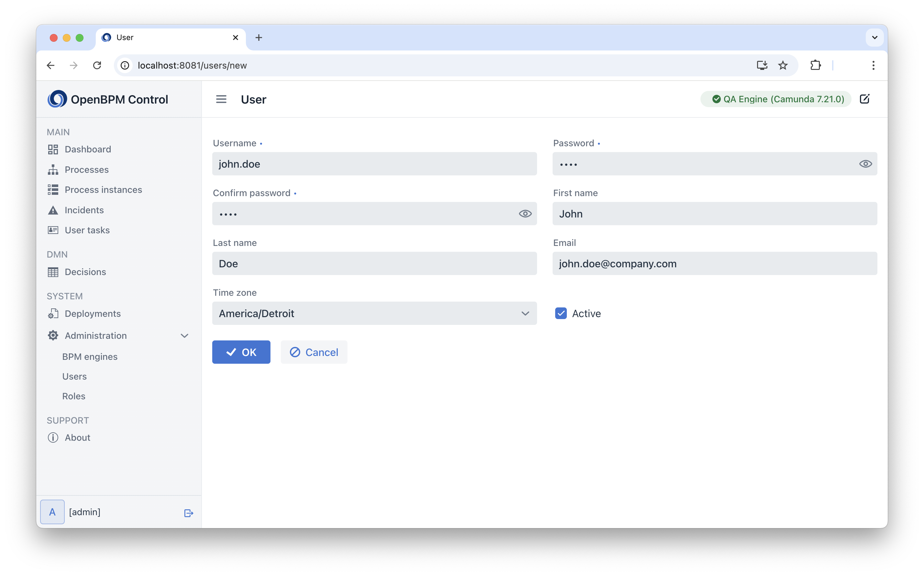
Task: Reload the page with the refresh button
Action: pyautogui.click(x=97, y=65)
